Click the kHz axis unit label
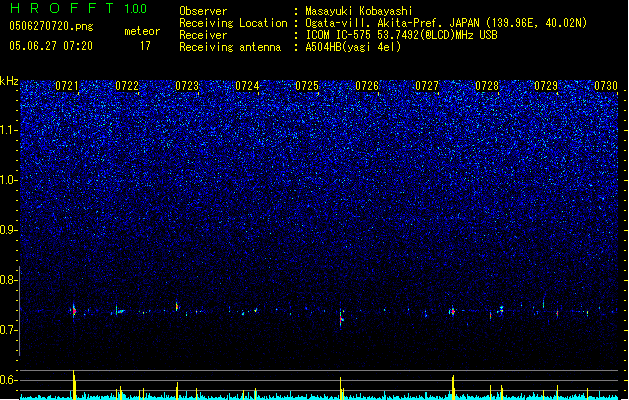This screenshot has width=629, height=400. (x=9, y=81)
